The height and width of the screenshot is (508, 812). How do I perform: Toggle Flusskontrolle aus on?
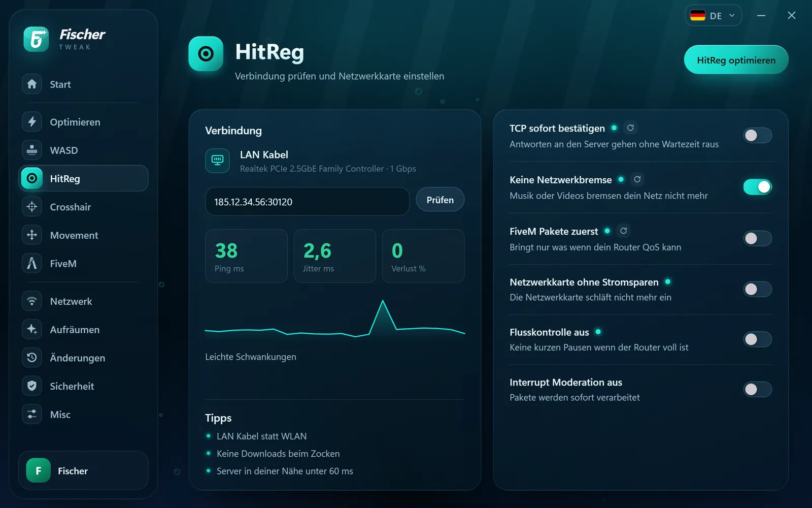757,339
